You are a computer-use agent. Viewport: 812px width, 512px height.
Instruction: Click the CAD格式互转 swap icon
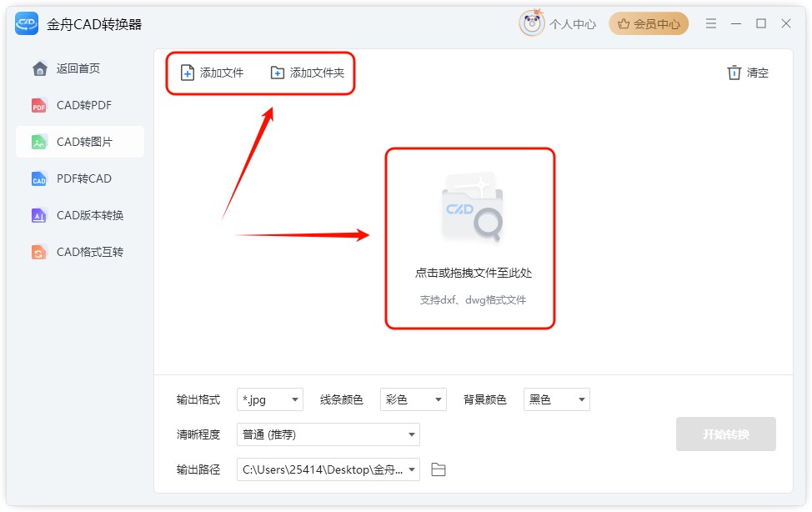(39, 253)
